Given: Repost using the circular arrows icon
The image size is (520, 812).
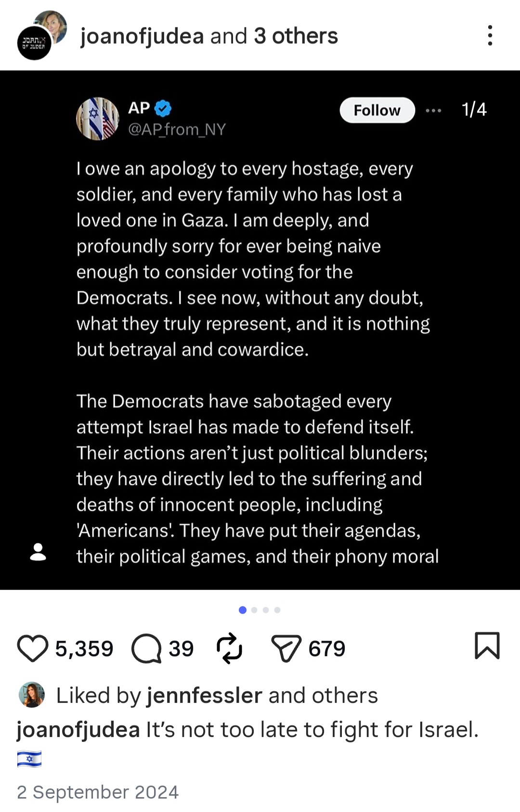Looking at the screenshot, I should pos(229,648).
